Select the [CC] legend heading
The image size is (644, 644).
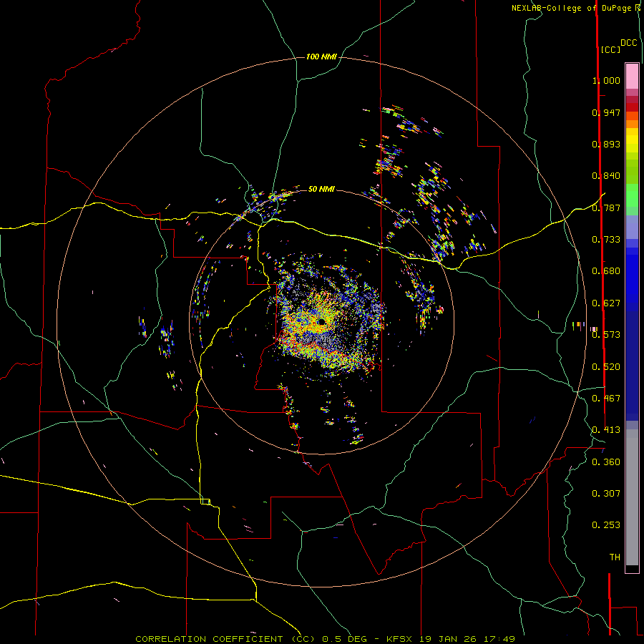(x=610, y=49)
